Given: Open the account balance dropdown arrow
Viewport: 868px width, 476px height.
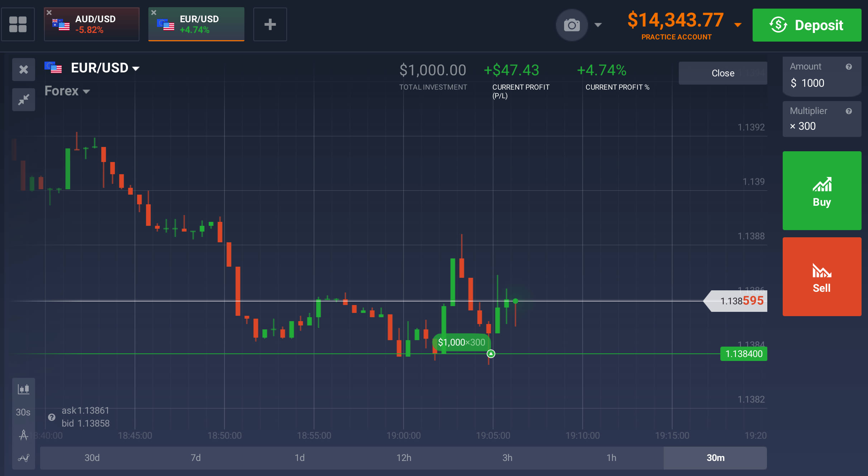Looking at the screenshot, I should [738, 25].
